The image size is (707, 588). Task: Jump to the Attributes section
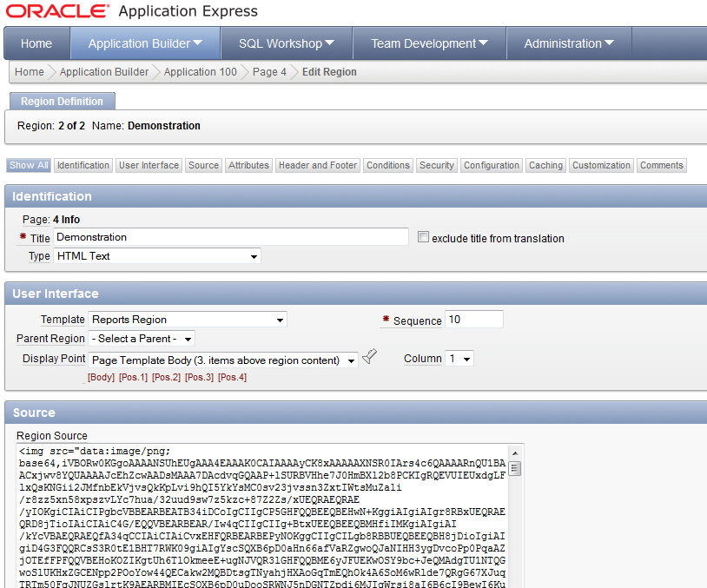point(248,166)
